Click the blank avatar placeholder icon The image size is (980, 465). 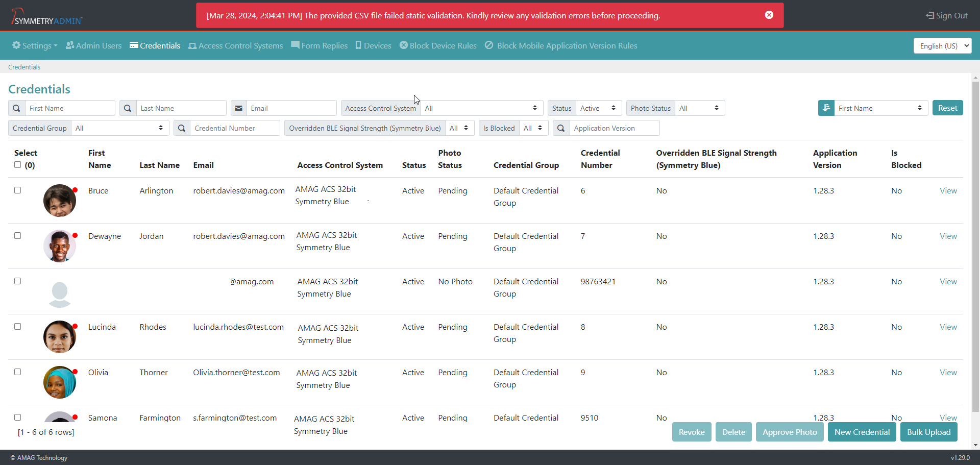(x=60, y=295)
